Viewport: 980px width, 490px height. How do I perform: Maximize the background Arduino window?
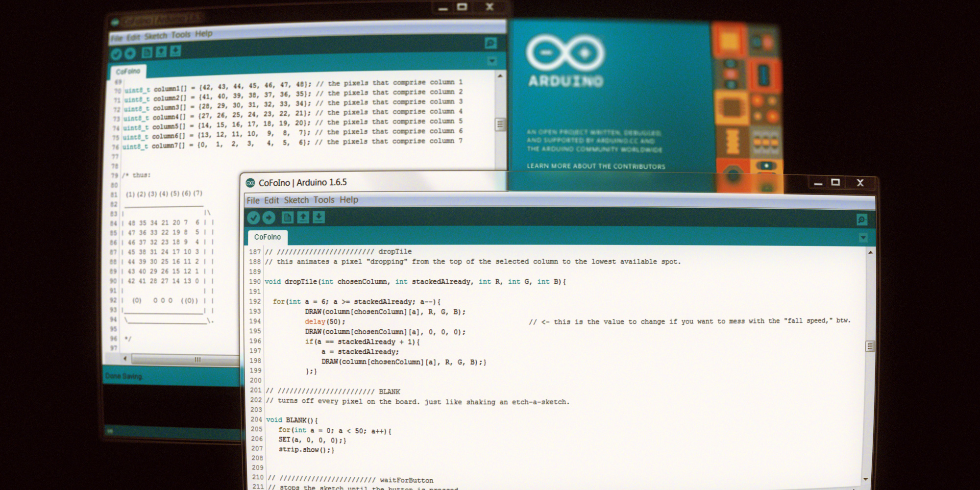point(462,6)
